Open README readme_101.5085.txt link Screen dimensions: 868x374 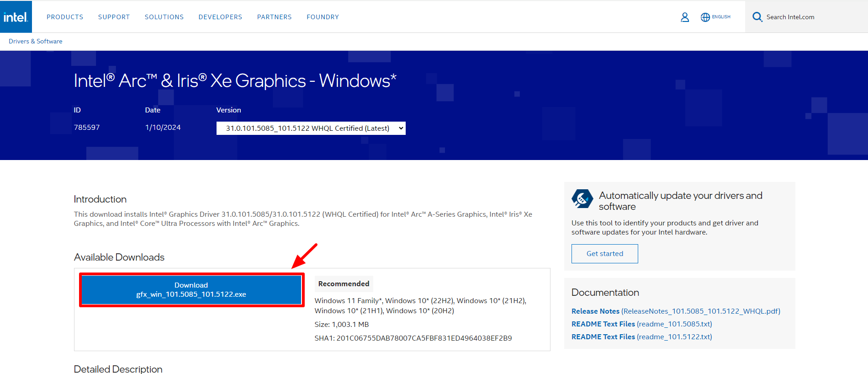[x=641, y=324]
